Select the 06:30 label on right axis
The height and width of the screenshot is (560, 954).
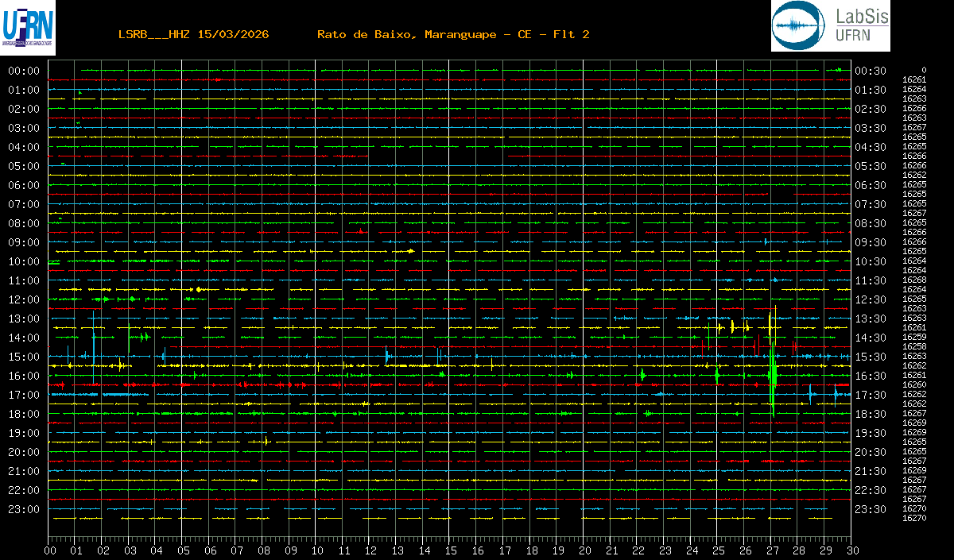coord(870,185)
